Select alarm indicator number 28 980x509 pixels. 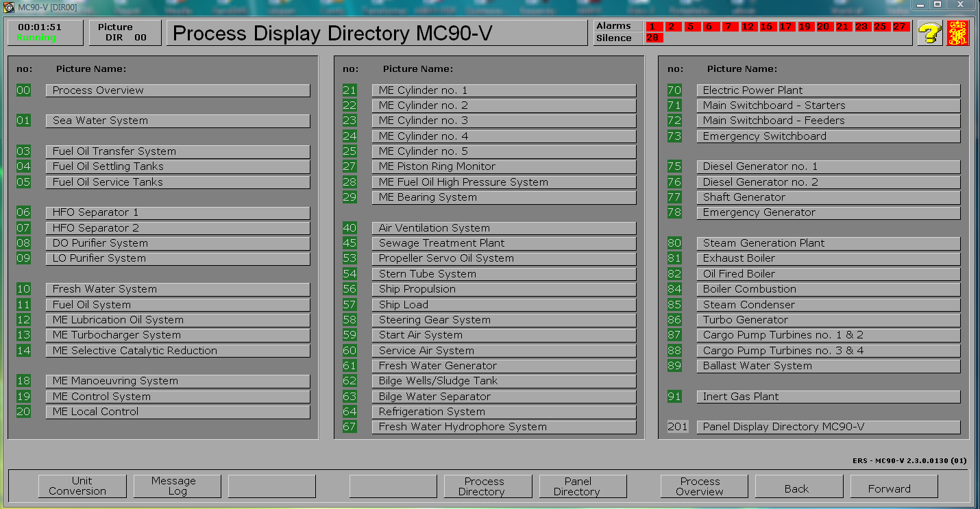(x=653, y=38)
